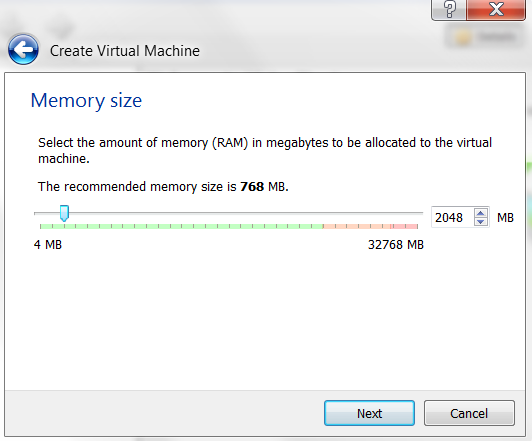The height and width of the screenshot is (441, 532).
Task: Increase memory with the spinner up arrow
Action: pos(480,213)
